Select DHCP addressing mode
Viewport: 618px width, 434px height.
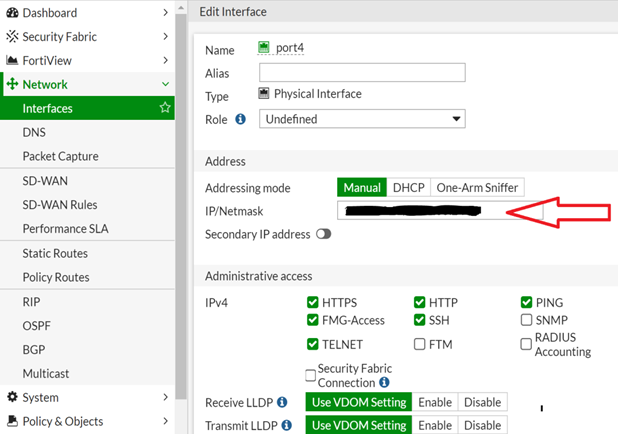408,188
